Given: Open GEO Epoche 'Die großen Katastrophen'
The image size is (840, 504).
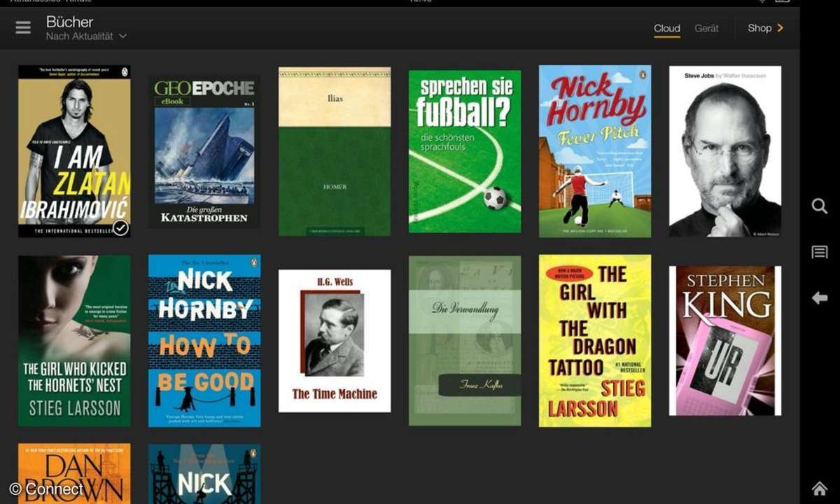Looking at the screenshot, I should (x=204, y=151).
